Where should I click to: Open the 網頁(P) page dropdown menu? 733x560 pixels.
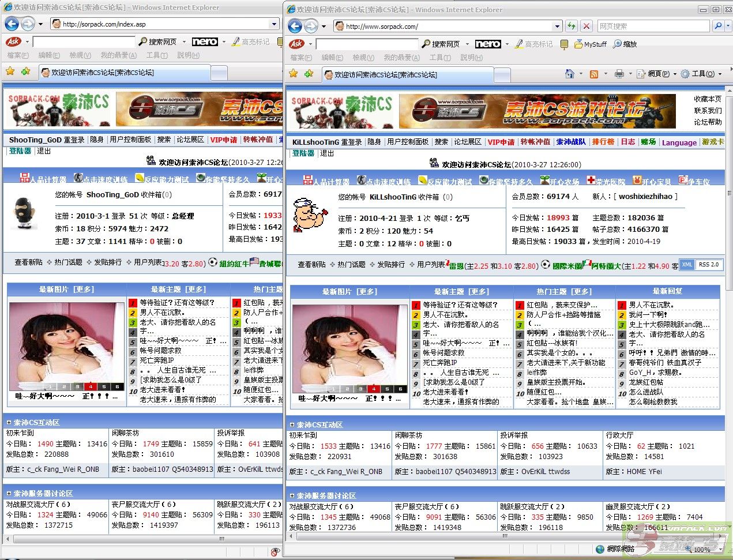coord(656,74)
